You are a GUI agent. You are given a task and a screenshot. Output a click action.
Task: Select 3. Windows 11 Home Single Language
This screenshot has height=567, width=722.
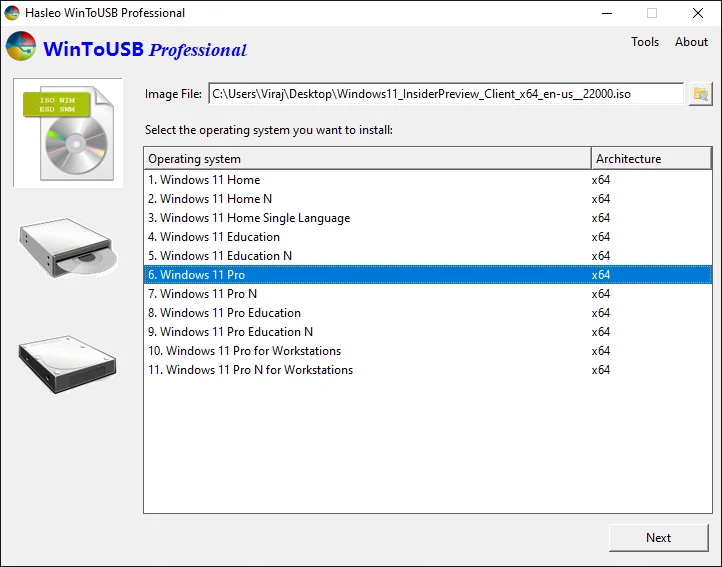(428, 217)
